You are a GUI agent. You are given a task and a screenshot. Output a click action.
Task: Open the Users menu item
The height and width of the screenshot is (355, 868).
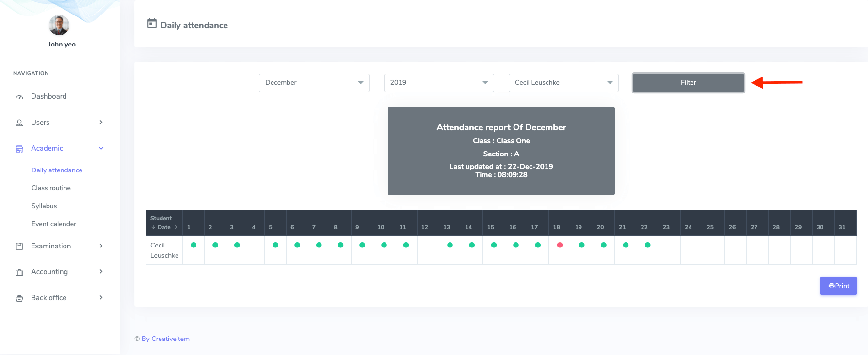click(x=40, y=123)
